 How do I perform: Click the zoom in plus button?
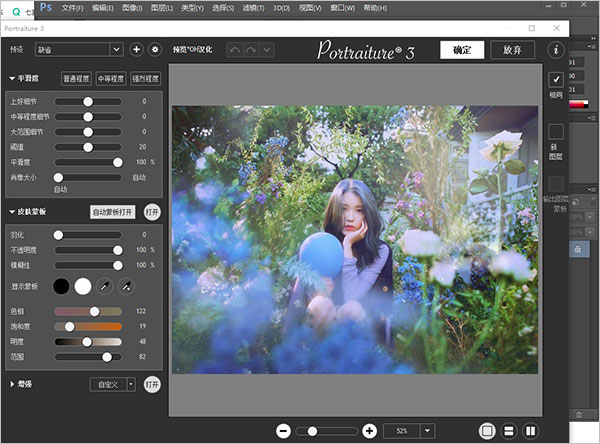coord(370,430)
